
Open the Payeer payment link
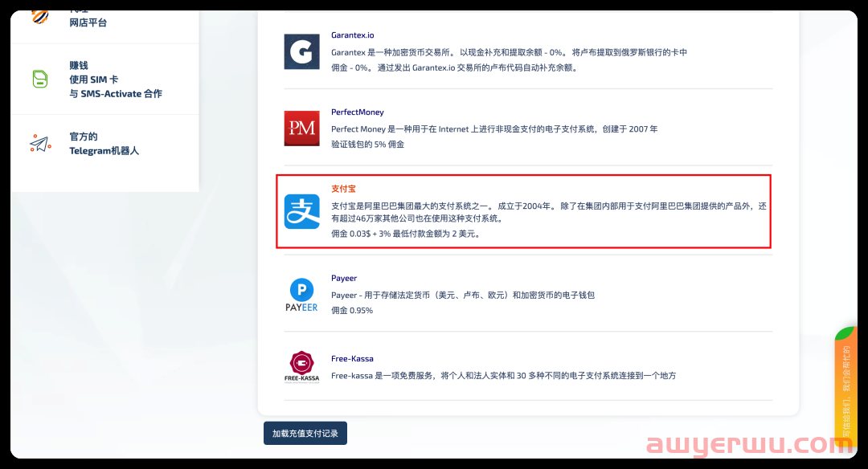point(344,278)
